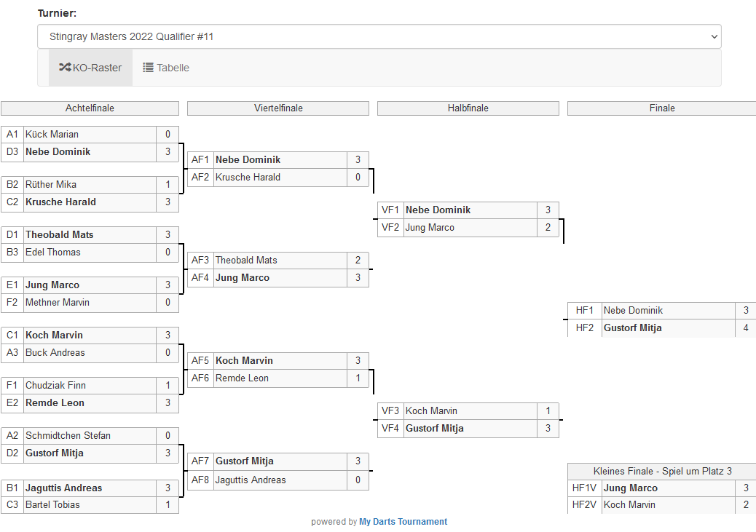Select the KO-Raster tab
The width and height of the screenshot is (756, 532).
coord(90,68)
